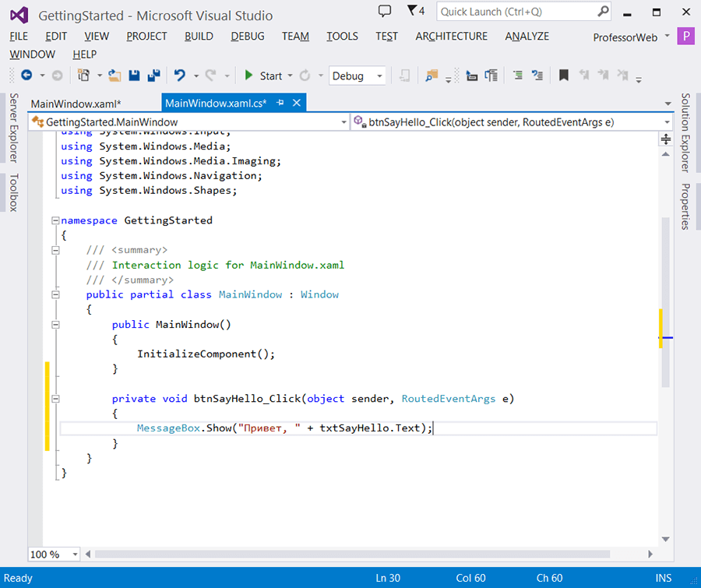This screenshot has height=588, width=701.
Task: Click the Uncomment selected lines icon
Action: [x=537, y=76]
